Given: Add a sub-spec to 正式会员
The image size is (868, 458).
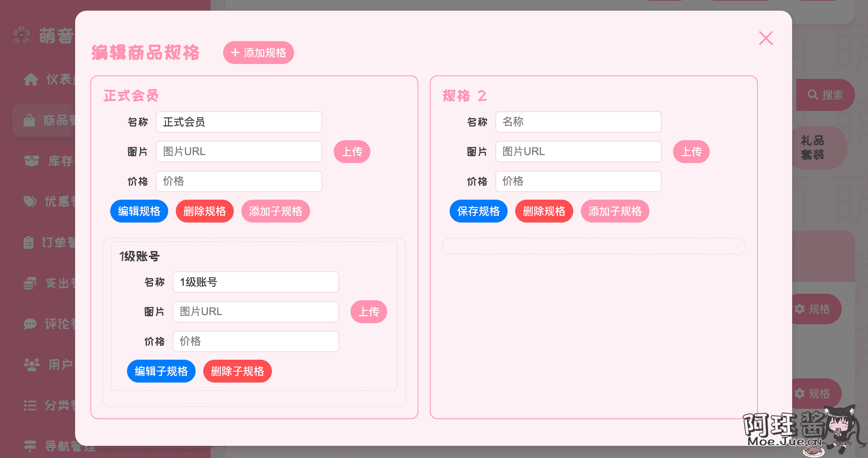Looking at the screenshot, I should tap(276, 211).
